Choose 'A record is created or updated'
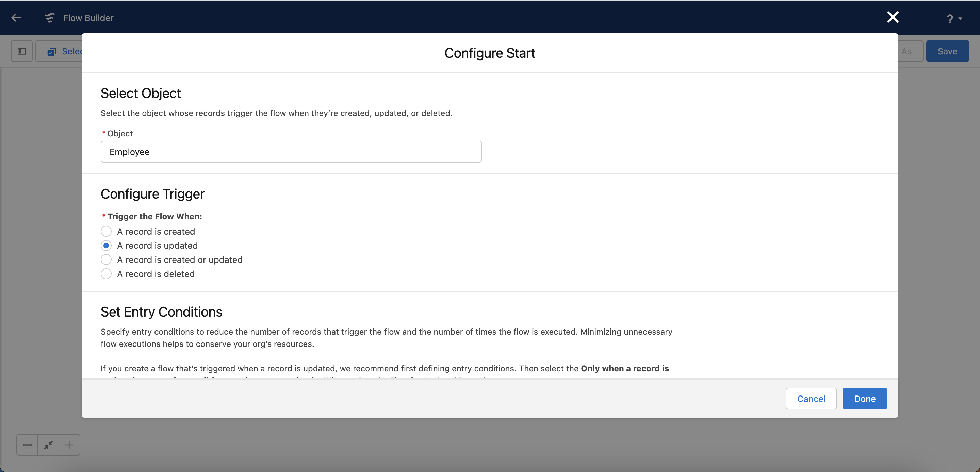The image size is (980, 472). coord(106,259)
